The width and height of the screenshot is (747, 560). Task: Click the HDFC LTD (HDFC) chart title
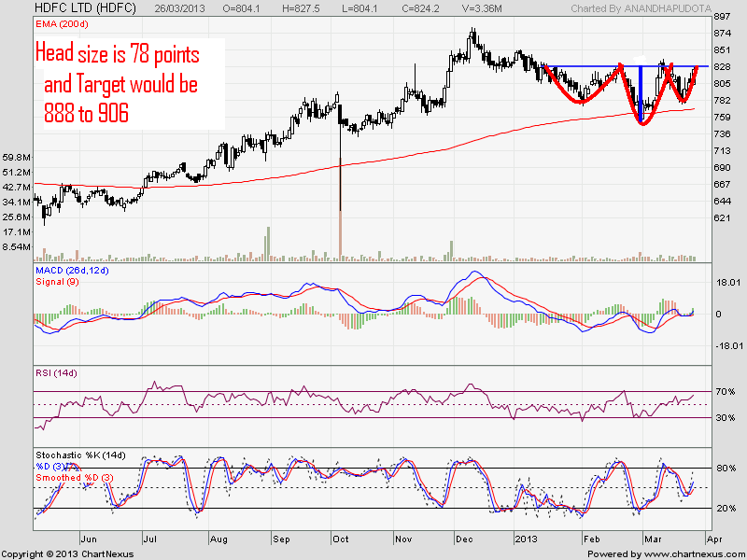[x=86, y=8]
